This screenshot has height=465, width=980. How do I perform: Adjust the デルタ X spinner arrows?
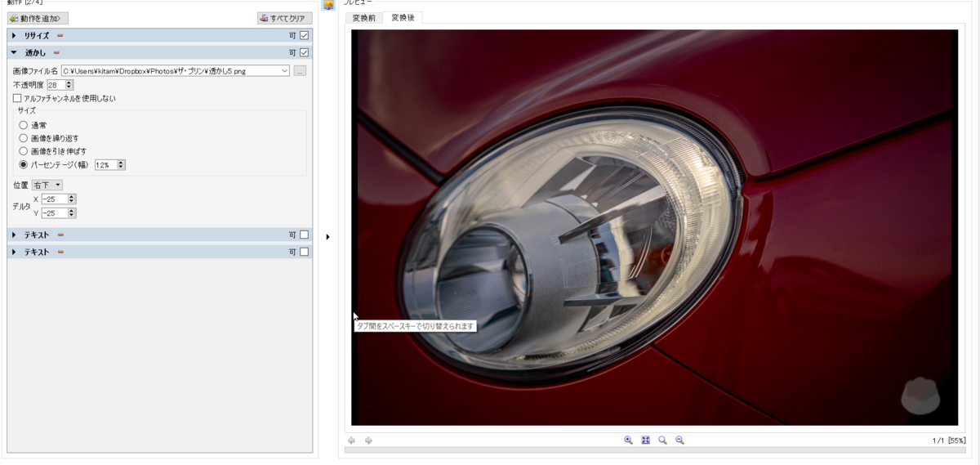coord(72,199)
